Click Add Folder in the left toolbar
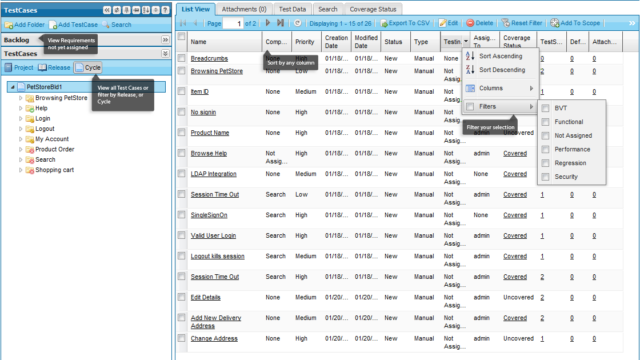This screenshot has height=360, width=640. point(24,25)
